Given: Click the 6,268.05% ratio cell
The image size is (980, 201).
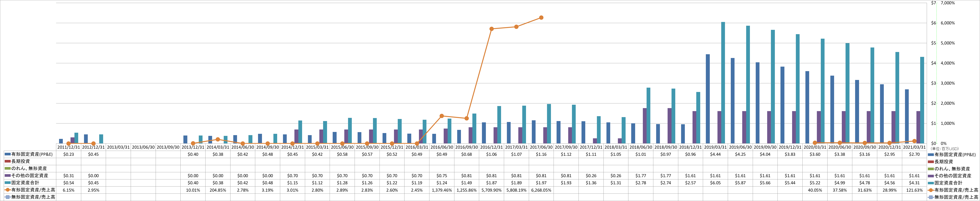Looking at the screenshot, I should pos(541,190).
